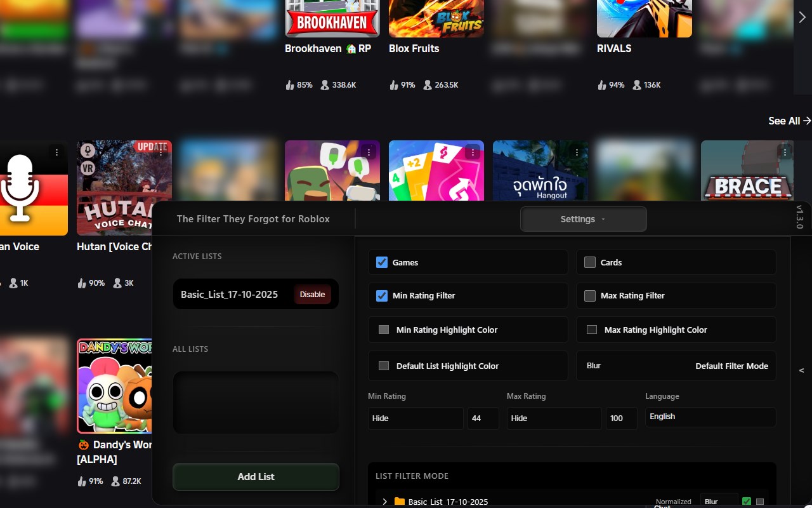Click the Blox Fruits title link
The width and height of the screenshot is (812, 508).
[414, 48]
